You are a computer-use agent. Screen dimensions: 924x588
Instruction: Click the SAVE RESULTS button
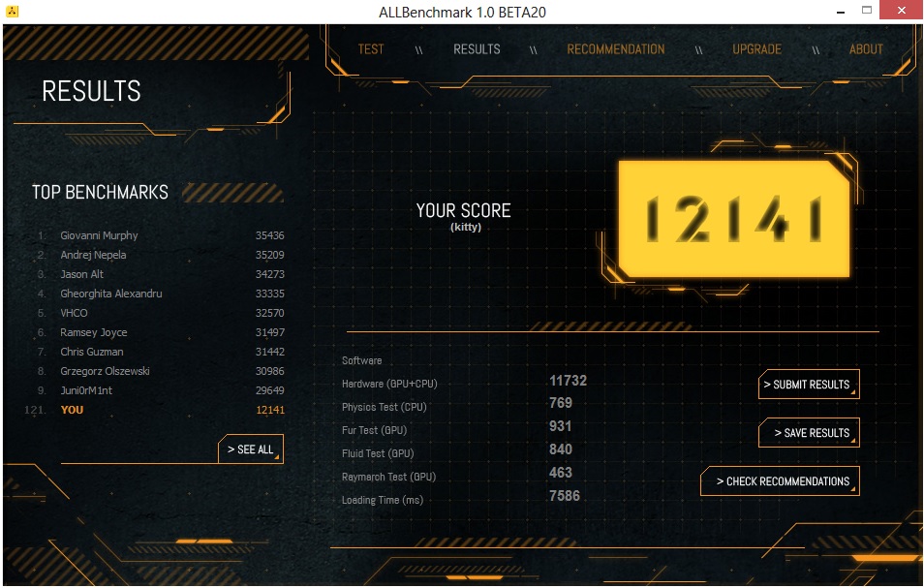(809, 433)
